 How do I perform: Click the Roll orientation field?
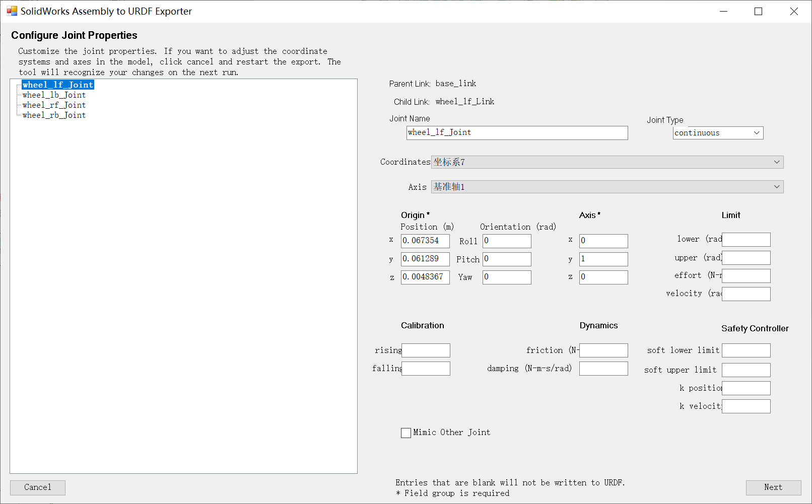coord(507,241)
